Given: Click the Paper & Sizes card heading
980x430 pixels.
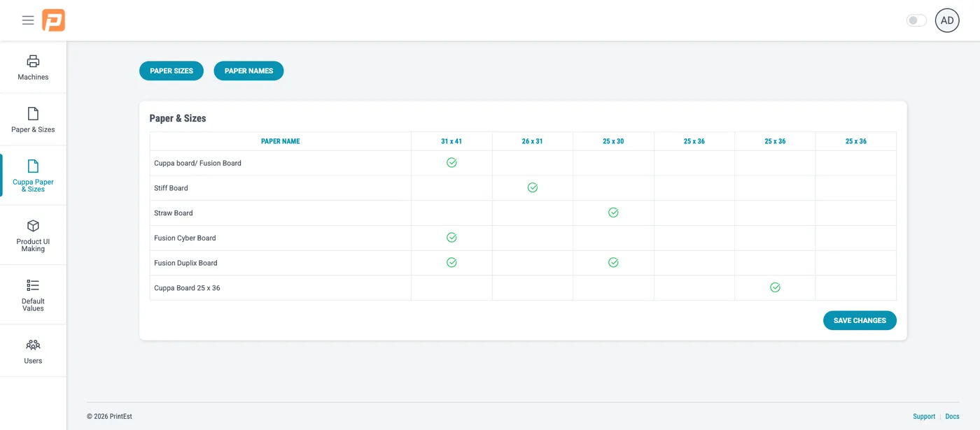Looking at the screenshot, I should coord(178,118).
